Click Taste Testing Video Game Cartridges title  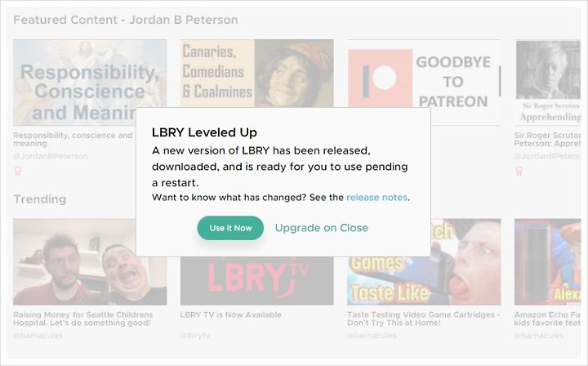pos(424,319)
